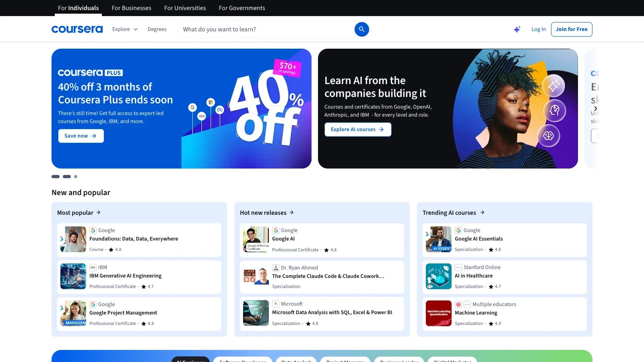Click Meta logo bubble in Plus banner
644x362 pixels.
[220, 109]
